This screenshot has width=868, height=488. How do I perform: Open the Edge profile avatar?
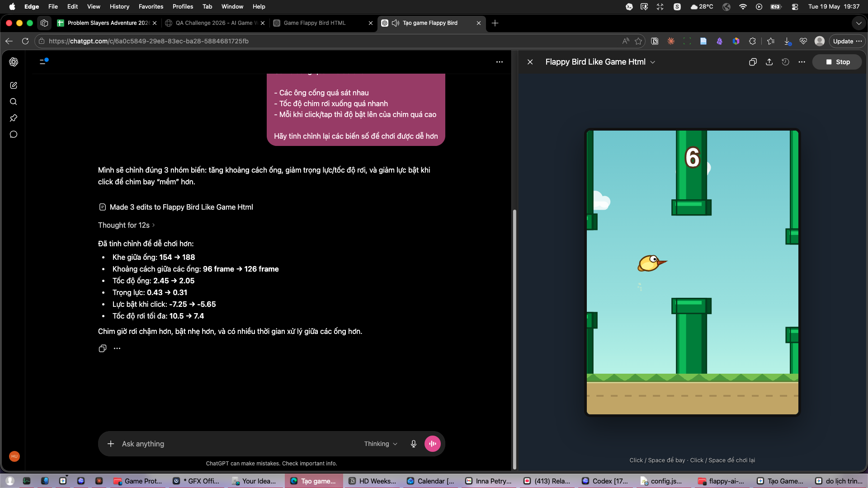pos(820,41)
